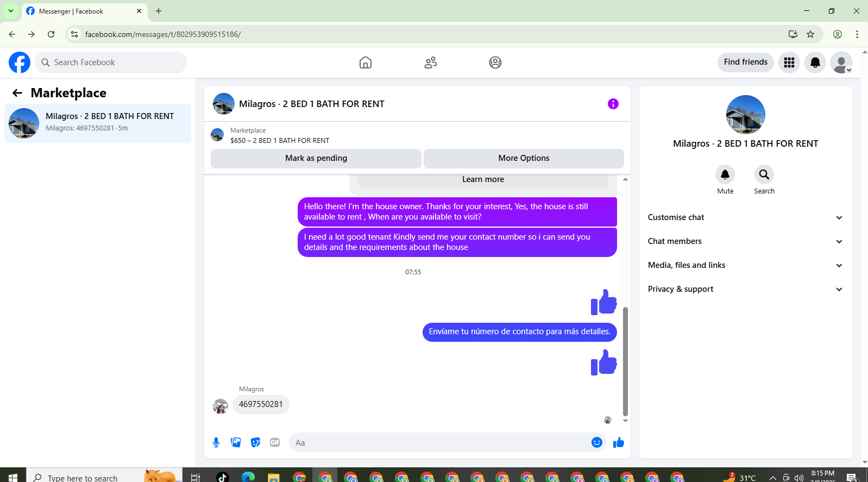Image resolution: width=868 pixels, height=482 pixels.
Task: Open the notifications bell in the header
Action: 815,62
